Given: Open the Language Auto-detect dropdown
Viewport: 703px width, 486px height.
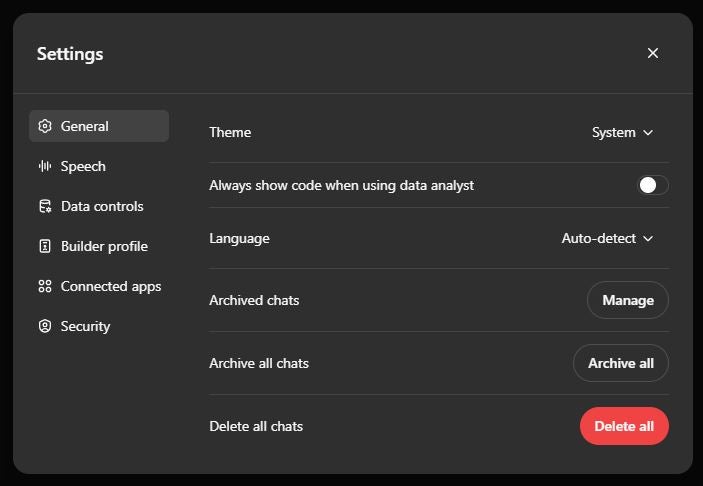Looking at the screenshot, I should [608, 239].
